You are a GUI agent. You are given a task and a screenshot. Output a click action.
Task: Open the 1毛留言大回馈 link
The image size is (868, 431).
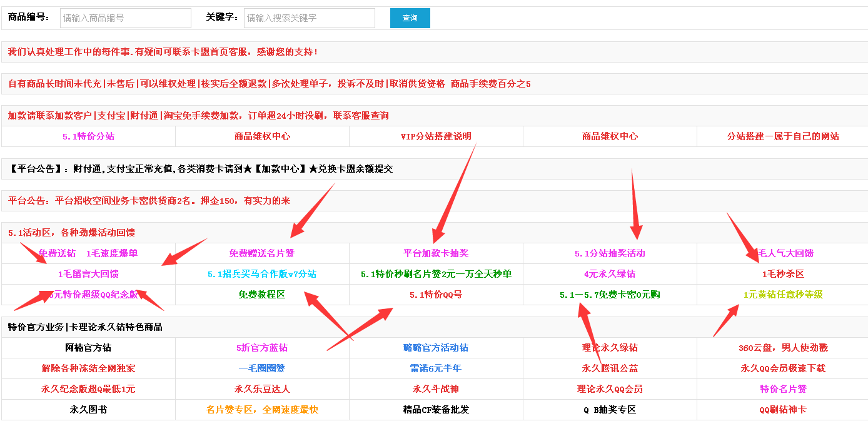point(88,274)
